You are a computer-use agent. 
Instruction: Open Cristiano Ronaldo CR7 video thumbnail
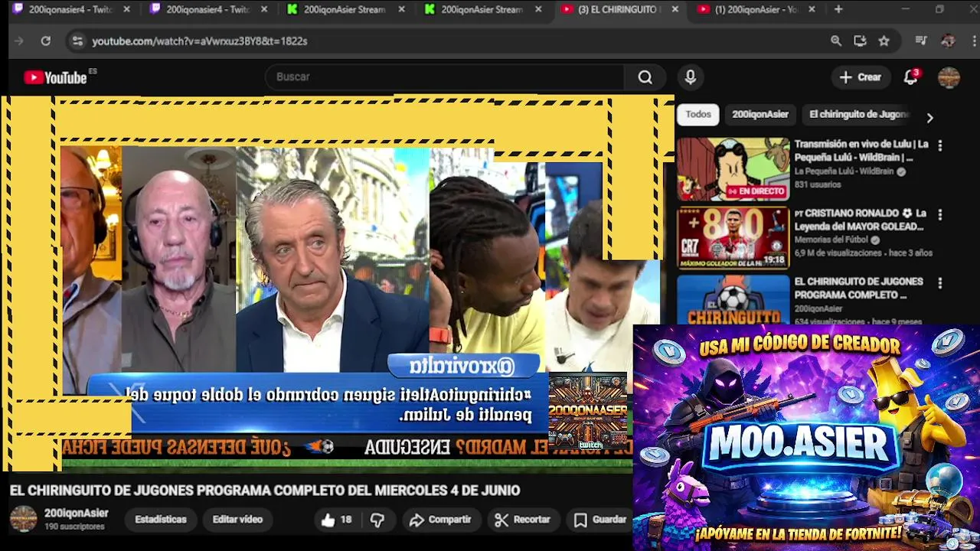[733, 238]
